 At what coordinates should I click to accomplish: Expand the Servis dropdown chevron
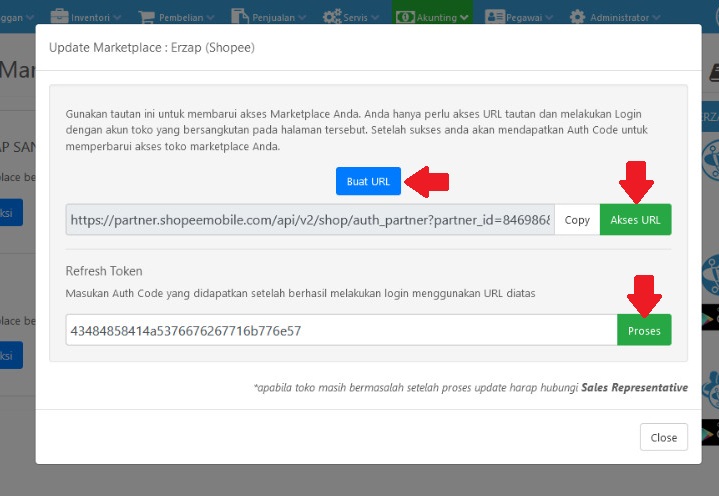[375, 18]
